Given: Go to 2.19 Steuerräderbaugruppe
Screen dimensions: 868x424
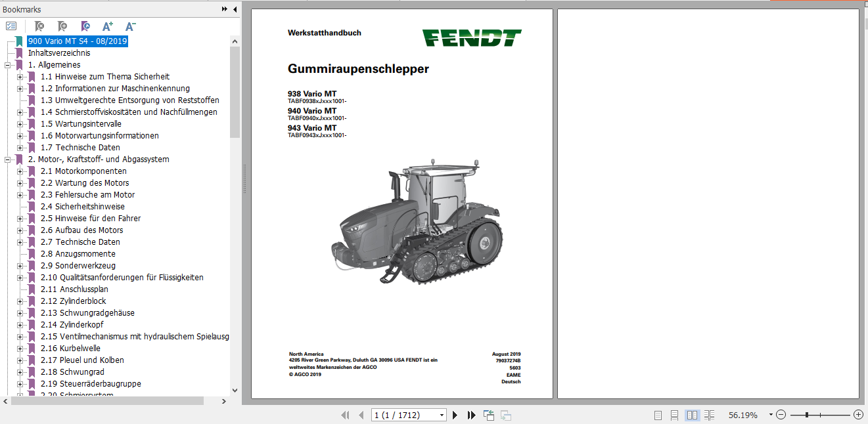Looking at the screenshot, I should click(91, 384).
